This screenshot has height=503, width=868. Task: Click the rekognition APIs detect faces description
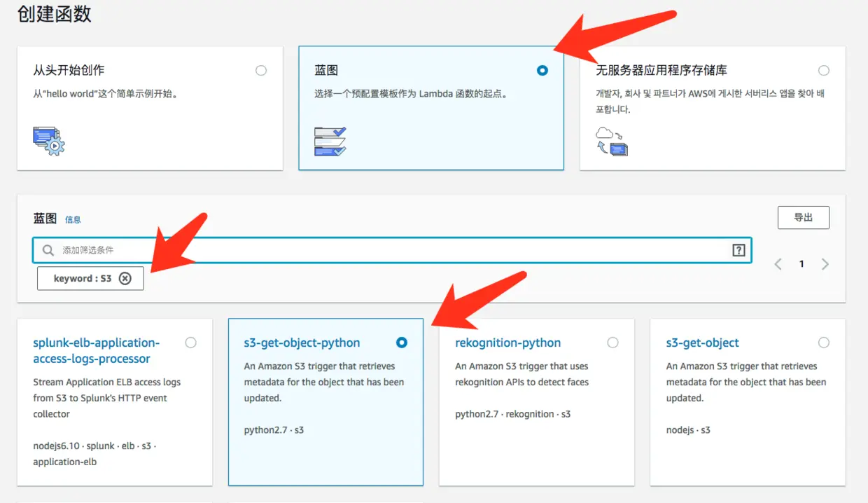(x=521, y=374)
